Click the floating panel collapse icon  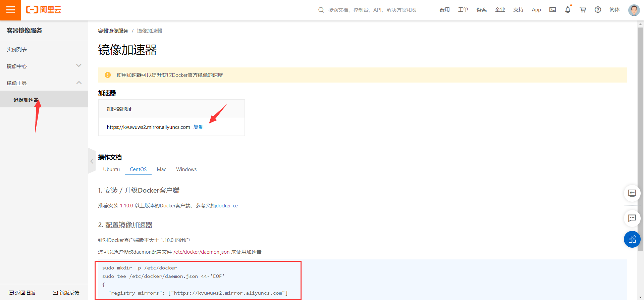[632, 193]
